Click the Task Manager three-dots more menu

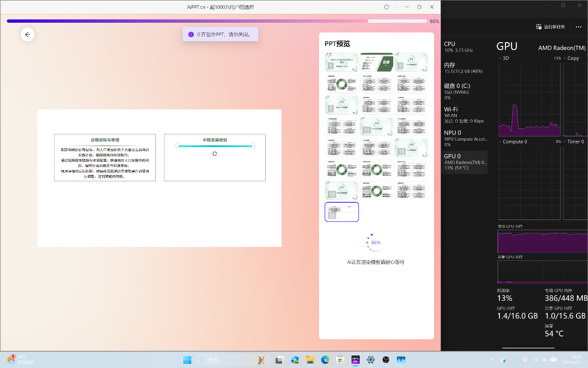pyautogui.click(x=578, y=27)
